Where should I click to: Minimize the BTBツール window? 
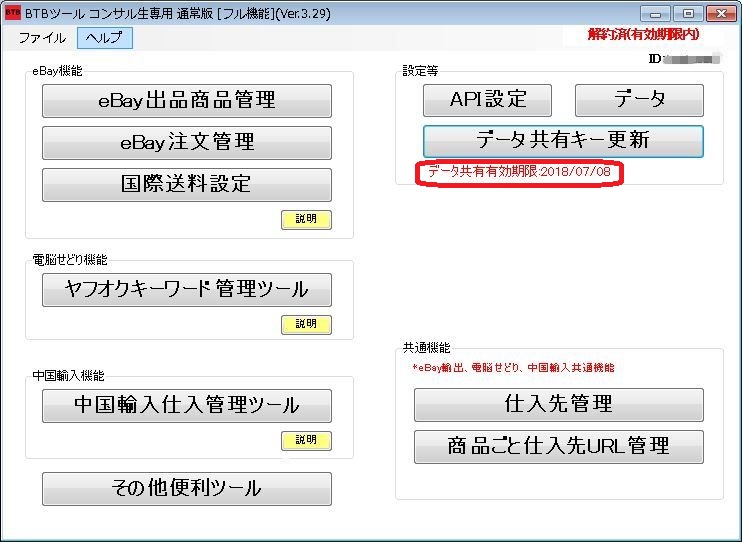tap(655, 14)
